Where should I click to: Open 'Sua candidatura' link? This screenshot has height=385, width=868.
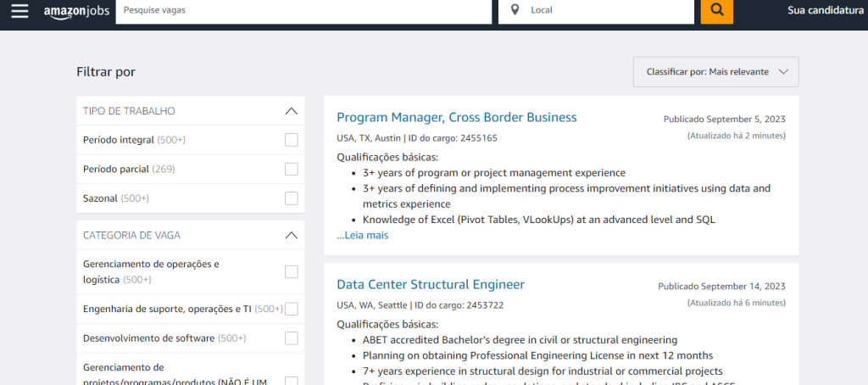coord(826,10)
